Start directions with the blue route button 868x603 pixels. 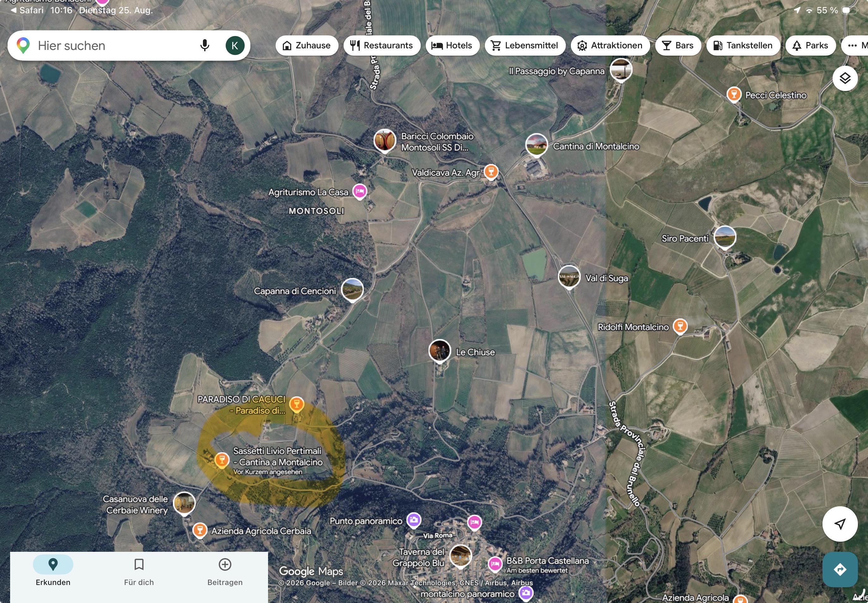click(840, 569)
